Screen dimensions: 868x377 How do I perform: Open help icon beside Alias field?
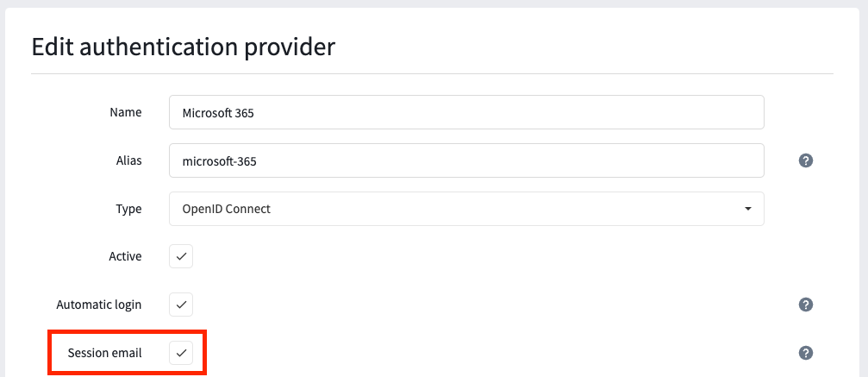[x=805, y=160]
